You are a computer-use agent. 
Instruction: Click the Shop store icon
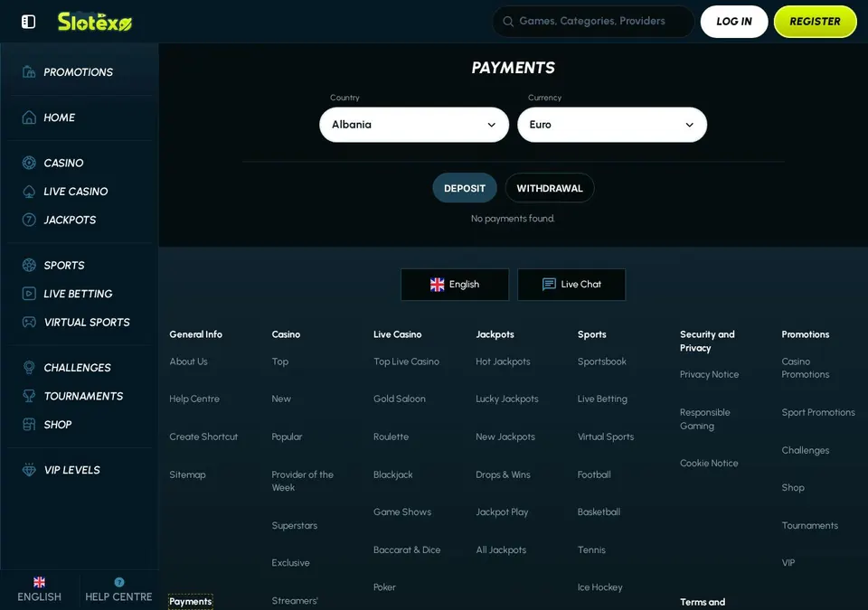point(29,425)
